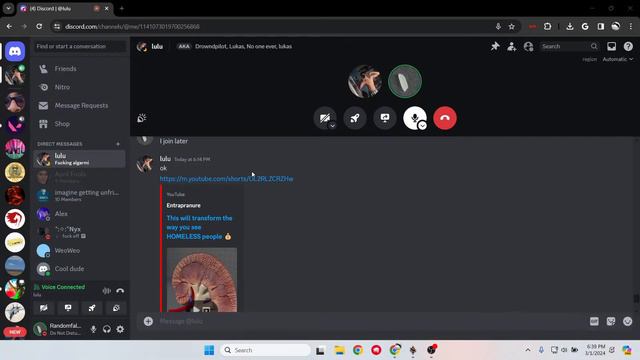Create a new direct message plus icon
This screenshot has height=360, width=640.
tap(118, 144)
